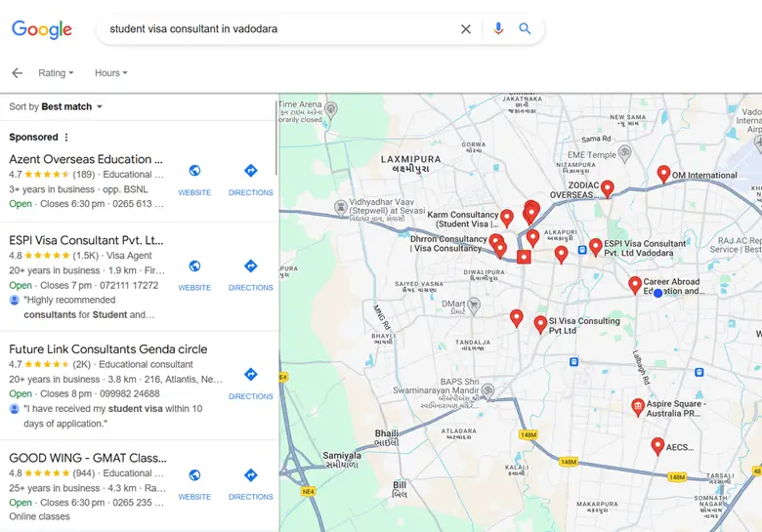Image resolution: width=762 pixels, height=532 pixels.
Task: Click the "Online classes" text under GOOD WING
Action: [x=39, y=516]
